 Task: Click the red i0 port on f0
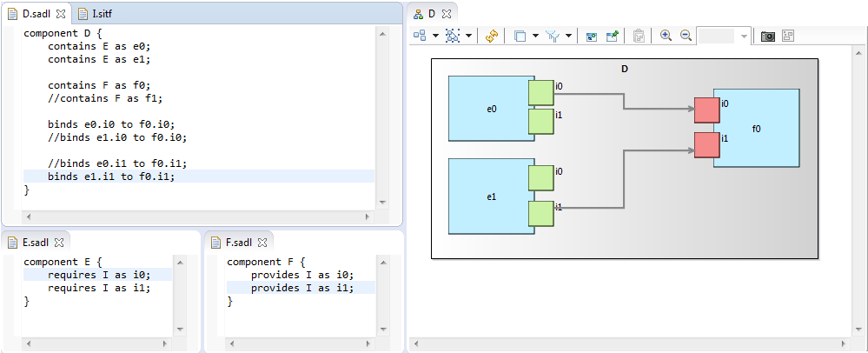(706, 110)
